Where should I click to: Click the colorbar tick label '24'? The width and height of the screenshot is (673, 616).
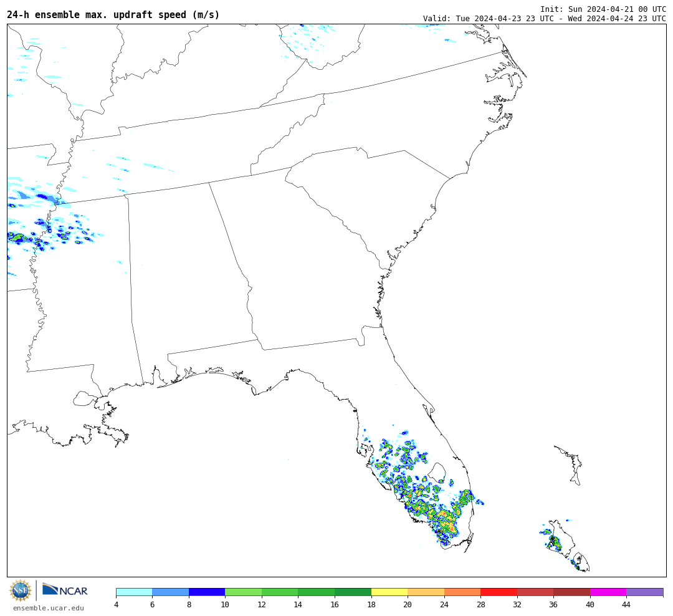coord(444,605)
